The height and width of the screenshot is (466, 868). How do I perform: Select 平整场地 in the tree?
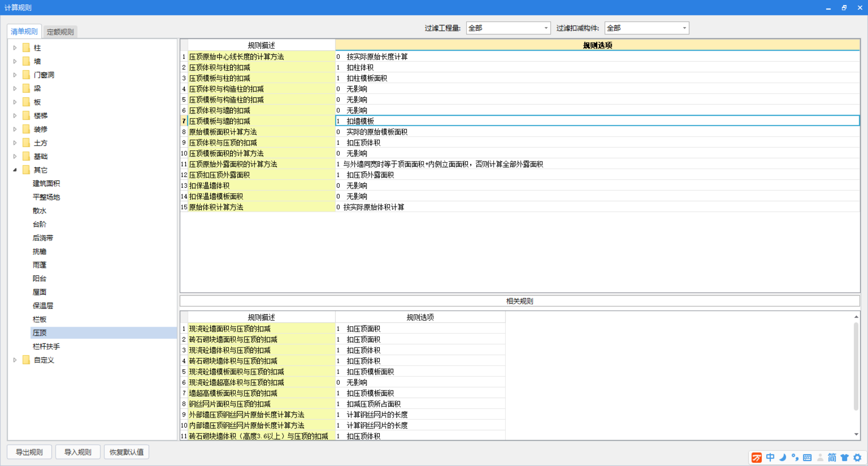pos(46,197)
